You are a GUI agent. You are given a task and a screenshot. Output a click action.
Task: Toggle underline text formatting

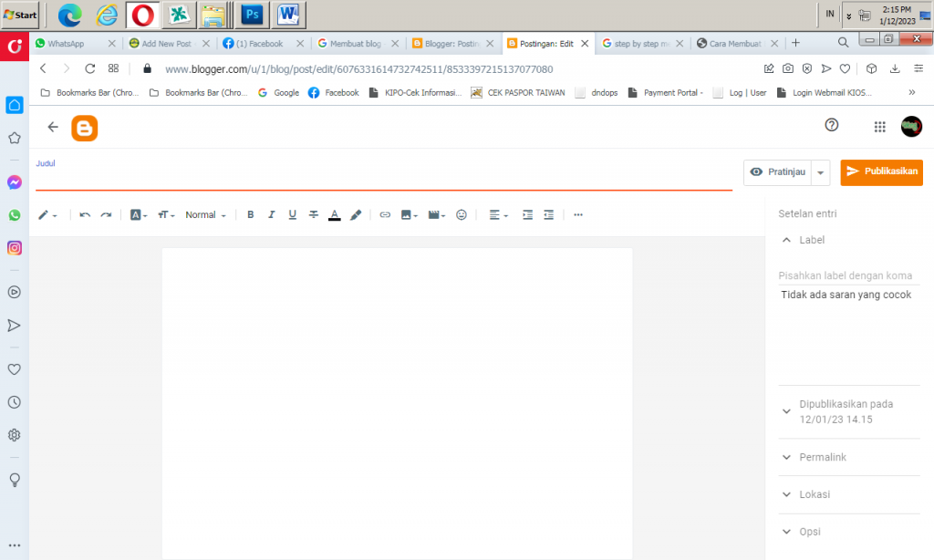(x=292, y=215)
